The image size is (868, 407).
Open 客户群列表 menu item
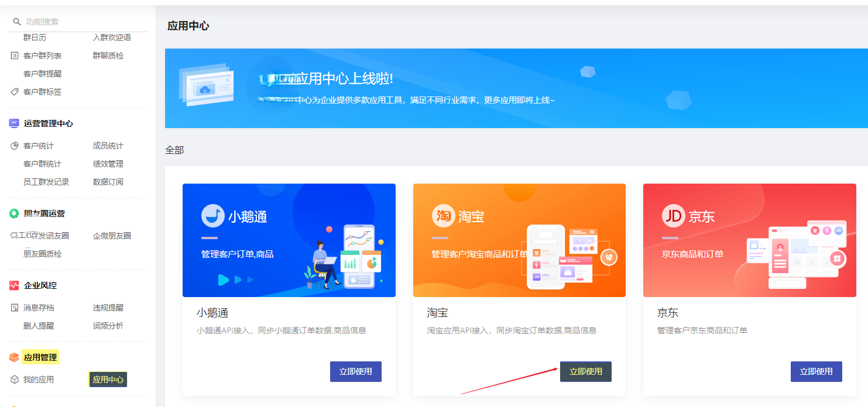(42, 56)
